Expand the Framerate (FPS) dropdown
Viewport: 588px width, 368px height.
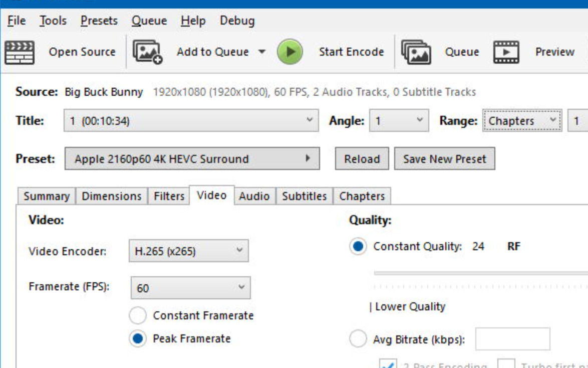pyautogui.click(x=190, y=288)
